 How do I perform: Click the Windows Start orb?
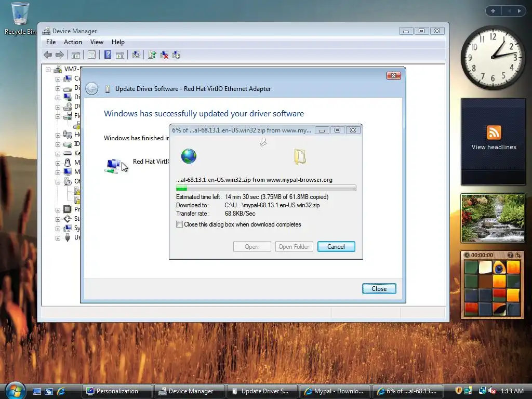pos(15,390)
